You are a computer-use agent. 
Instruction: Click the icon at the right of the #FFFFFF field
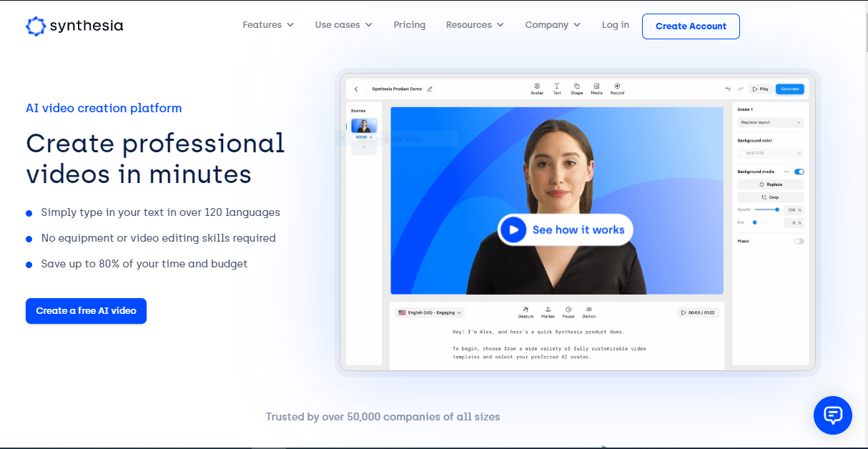point(799,153)
